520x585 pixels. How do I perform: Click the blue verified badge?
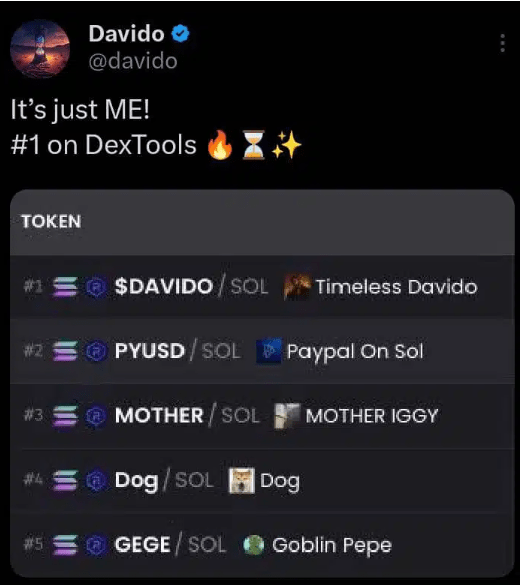click(181, 34)
